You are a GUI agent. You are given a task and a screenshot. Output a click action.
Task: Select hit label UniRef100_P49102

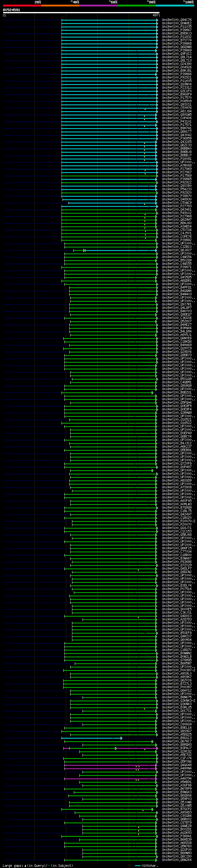tap(177, 213)
